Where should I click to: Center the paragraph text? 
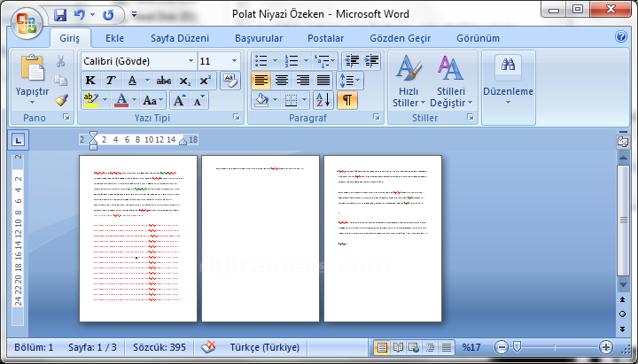coord(282,81)
